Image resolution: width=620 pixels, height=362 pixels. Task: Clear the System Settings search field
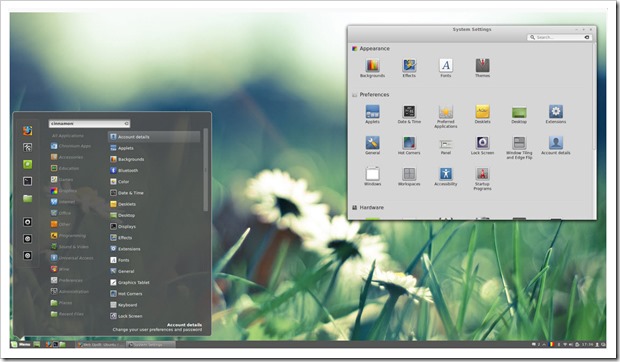[x=587, y=37]
